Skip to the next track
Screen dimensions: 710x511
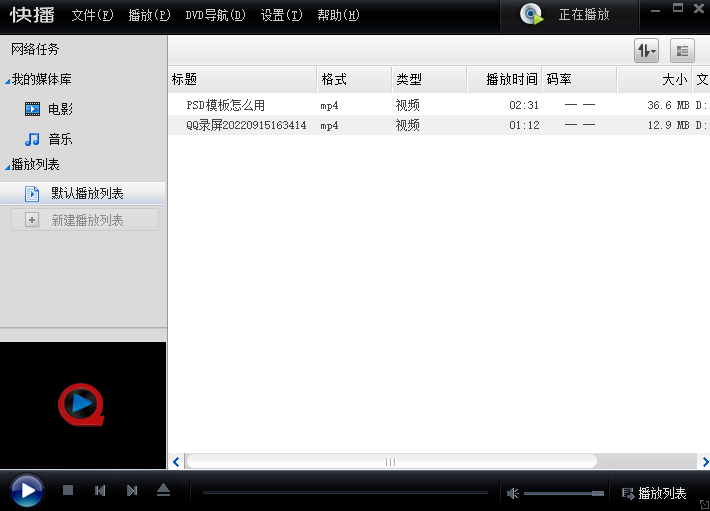click(132, 491)
